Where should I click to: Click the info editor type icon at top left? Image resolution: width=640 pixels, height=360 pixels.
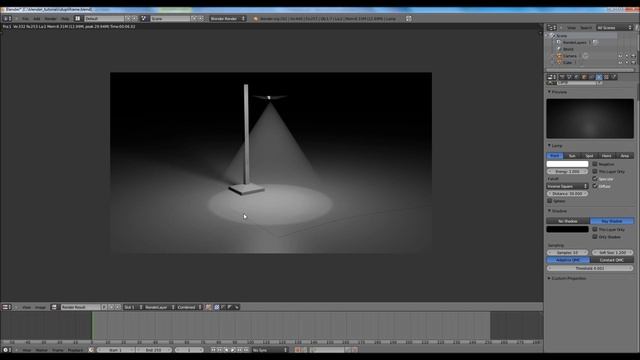7,19
